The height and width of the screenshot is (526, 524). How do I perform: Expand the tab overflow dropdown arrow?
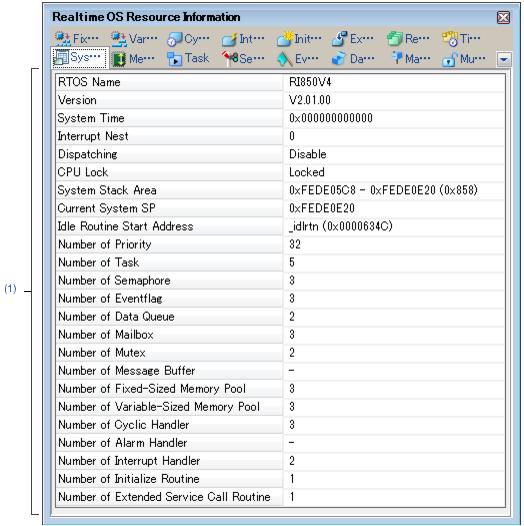pos(504,59)
